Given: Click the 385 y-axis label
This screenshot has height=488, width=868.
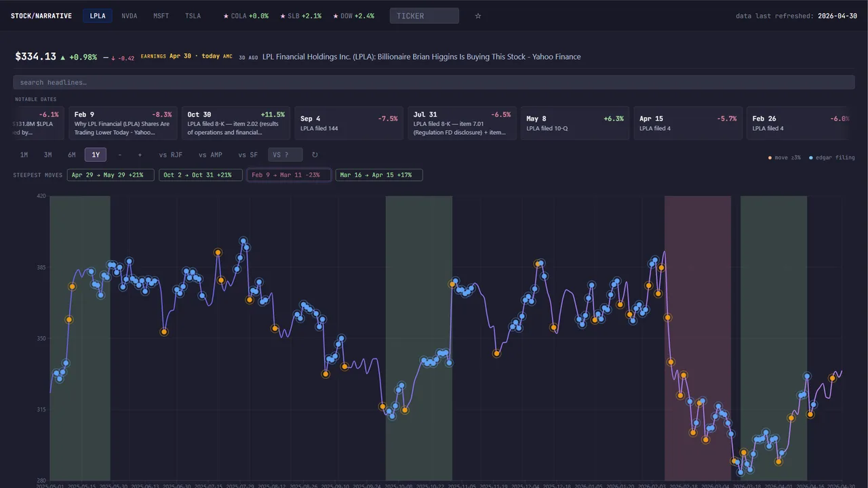Looking at the screenshot, I should [41, 267].
